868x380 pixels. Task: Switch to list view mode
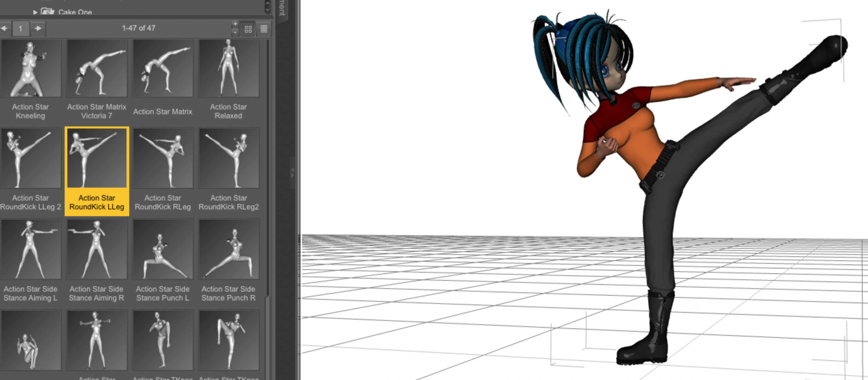coord(264,29)
